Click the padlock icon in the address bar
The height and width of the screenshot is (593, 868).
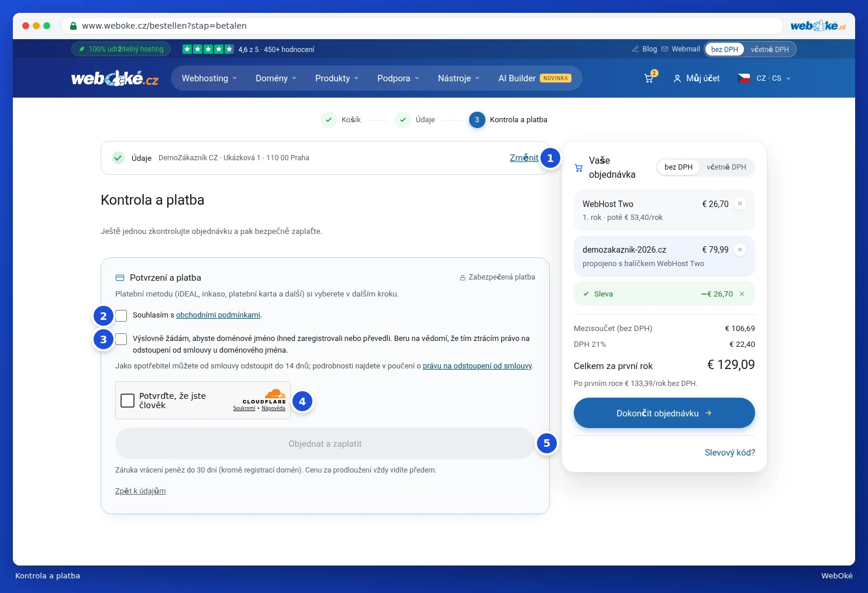[x=73, y=26]
